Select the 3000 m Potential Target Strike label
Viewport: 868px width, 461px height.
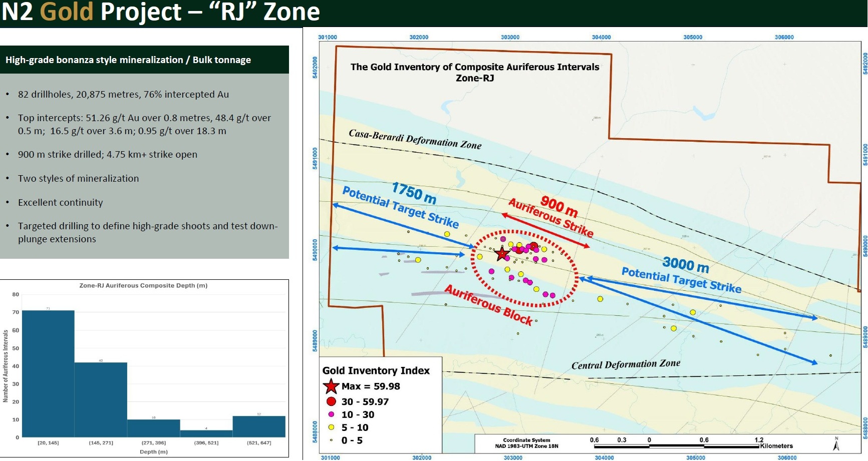pos(682,274)
